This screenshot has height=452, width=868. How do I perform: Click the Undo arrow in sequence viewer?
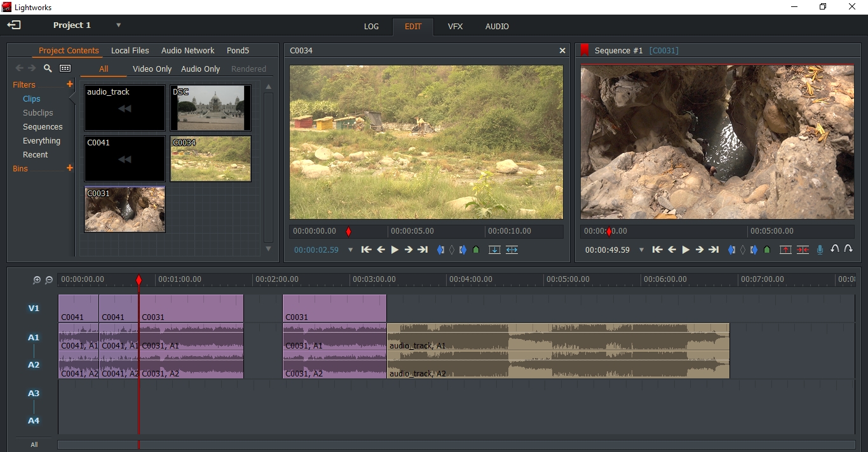point(835,249)
